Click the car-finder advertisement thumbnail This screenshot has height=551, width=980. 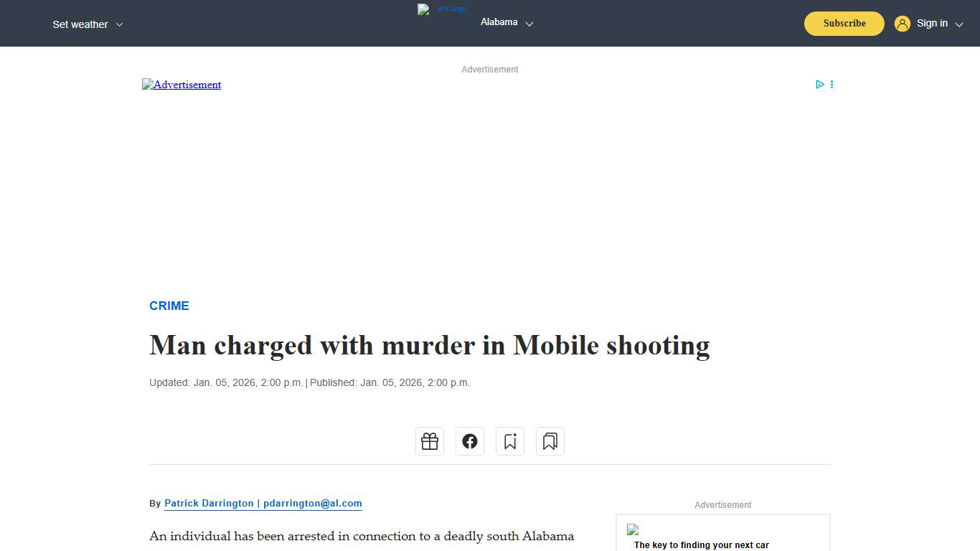pos(633,530)
